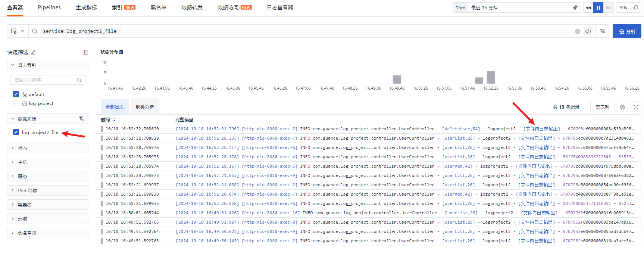644x274 pixels.
Task: Switch to the 聚类分析 tab
Action: pyautogui.click(x=145, y=107)
